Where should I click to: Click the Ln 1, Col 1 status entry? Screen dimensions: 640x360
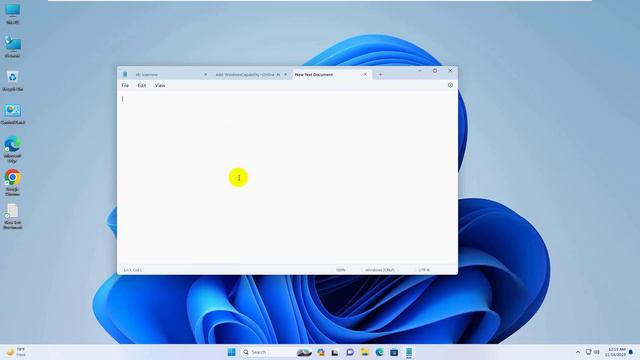(x=133, y=270)
